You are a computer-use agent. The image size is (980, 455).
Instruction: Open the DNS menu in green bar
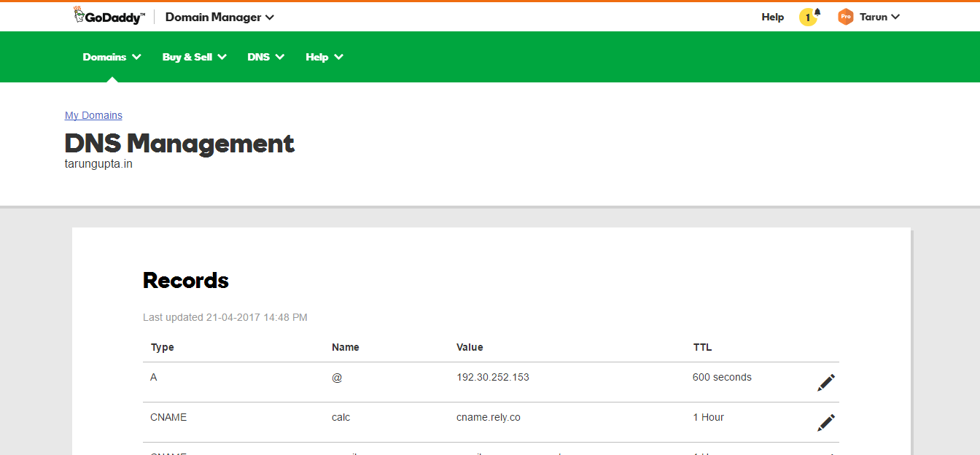pos(265,57)
